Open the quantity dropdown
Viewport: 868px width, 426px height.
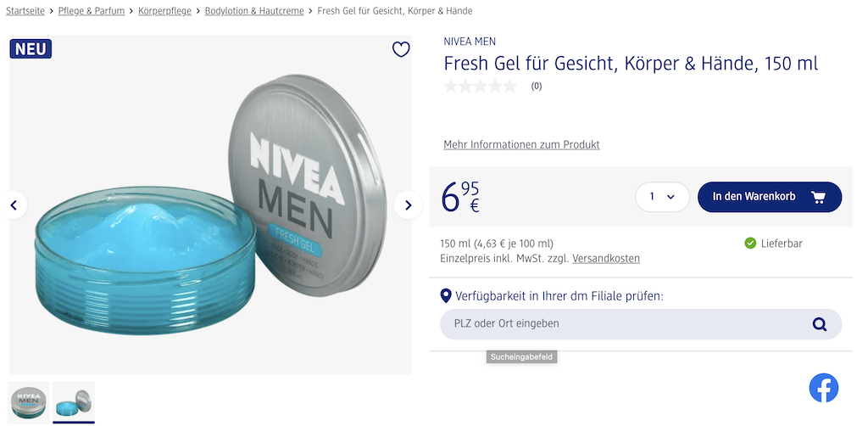[662, 197]
